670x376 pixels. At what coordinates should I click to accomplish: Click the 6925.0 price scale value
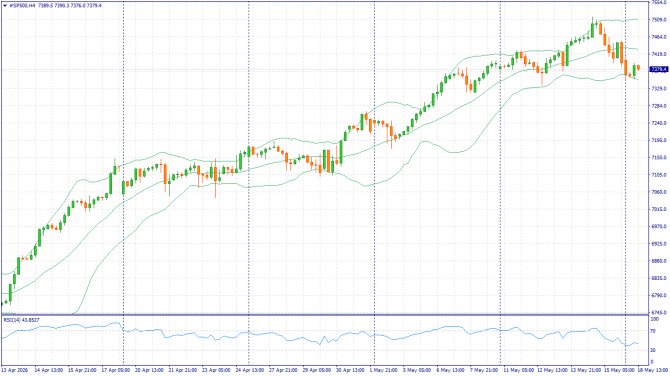tap(659, 244)
